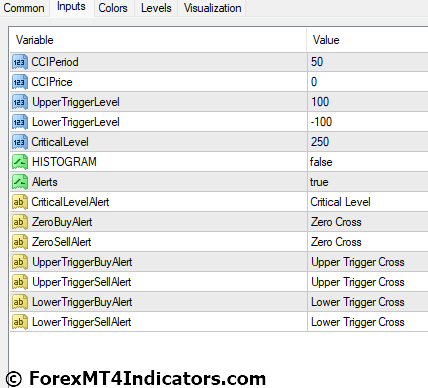Select the UpperTriggerBuyAlert variable name
The width and height of the screenshot is (428, 388).
(82, 262)
